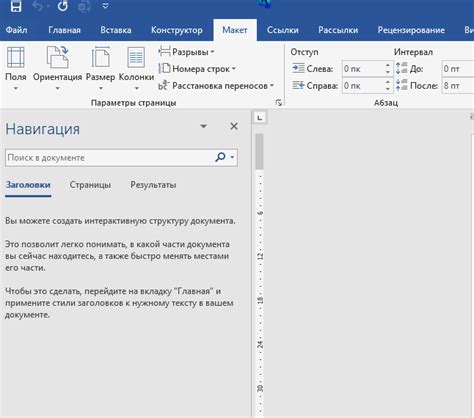Close the Навигация pane
This screenshot has width=474, height=418.
234,126
